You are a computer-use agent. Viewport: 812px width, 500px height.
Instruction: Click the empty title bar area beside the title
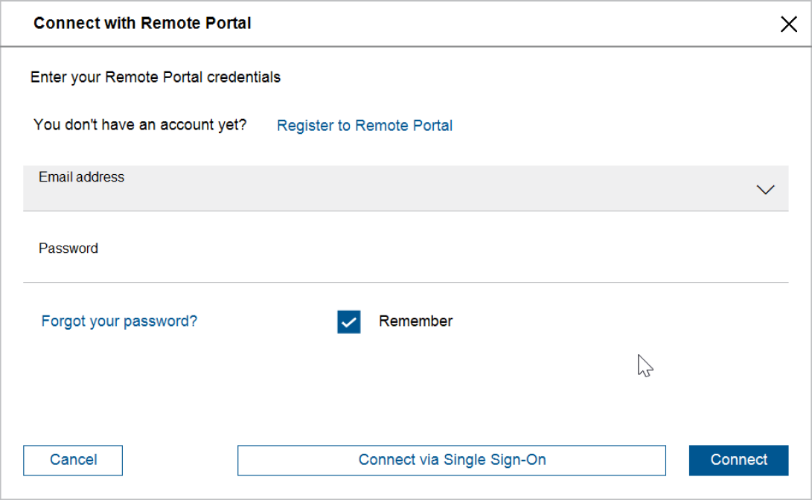point(500,23)
